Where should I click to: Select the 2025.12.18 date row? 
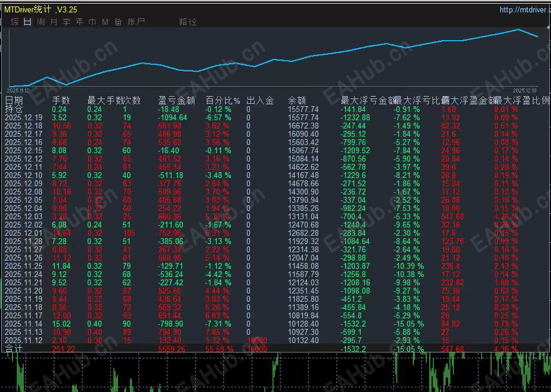24,126
